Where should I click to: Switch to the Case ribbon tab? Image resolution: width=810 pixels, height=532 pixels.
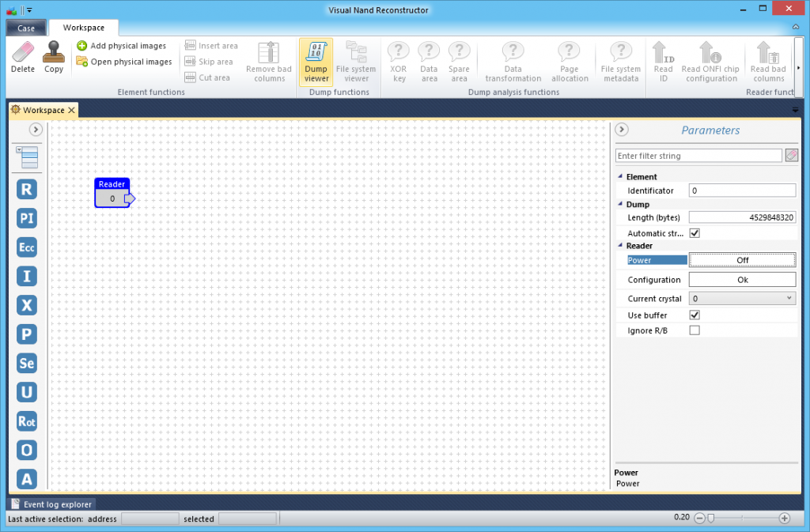coord(26,28)
